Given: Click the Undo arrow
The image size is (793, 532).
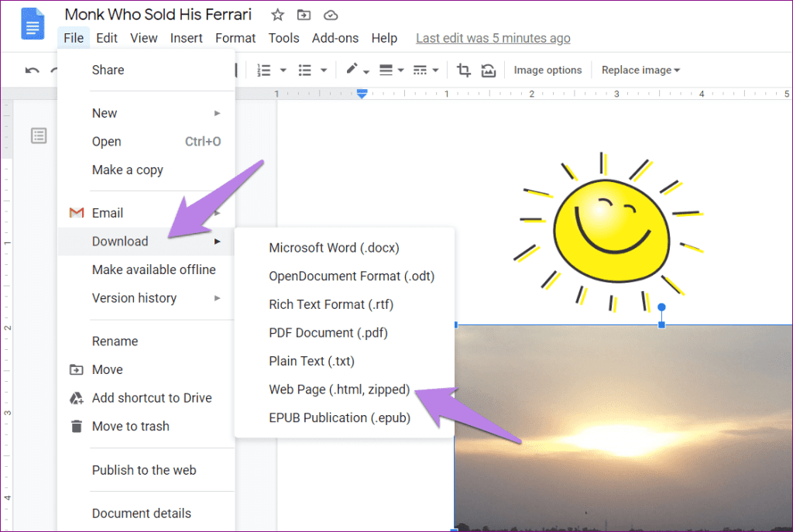Looking at the screenshot, I should tap(31, 70).
